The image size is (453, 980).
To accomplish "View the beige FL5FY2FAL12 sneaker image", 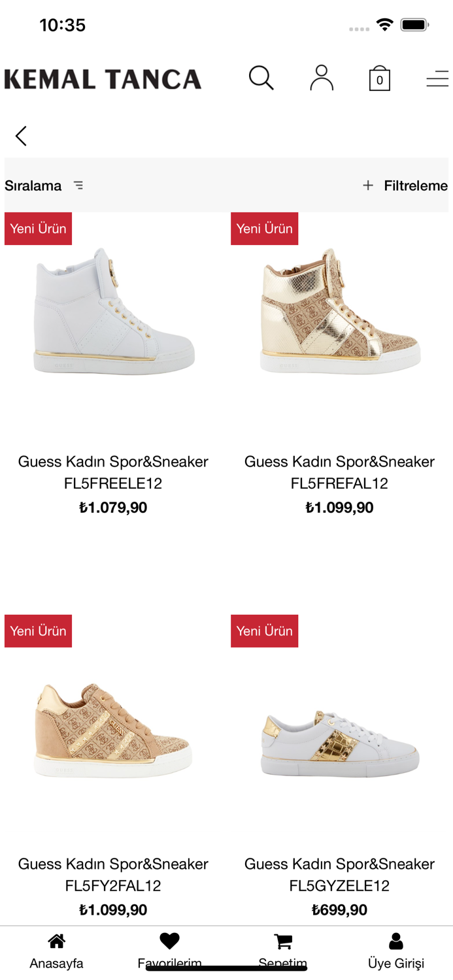I will pyautogui.click(x=113, y=730).
